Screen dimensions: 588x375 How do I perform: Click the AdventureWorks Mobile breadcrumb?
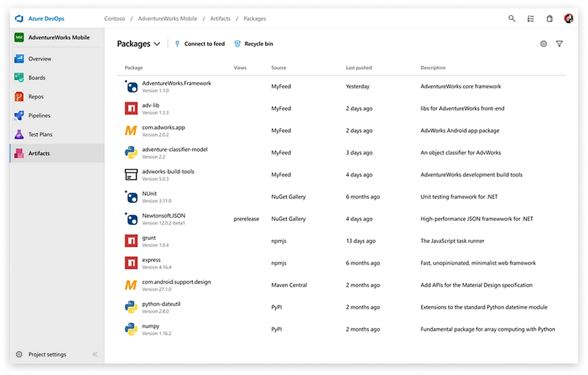pyautogui.click(x=168, y=19)
